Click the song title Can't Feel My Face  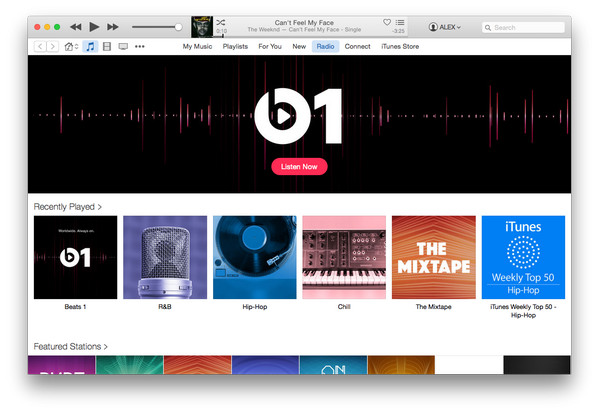tap(304, 23)
